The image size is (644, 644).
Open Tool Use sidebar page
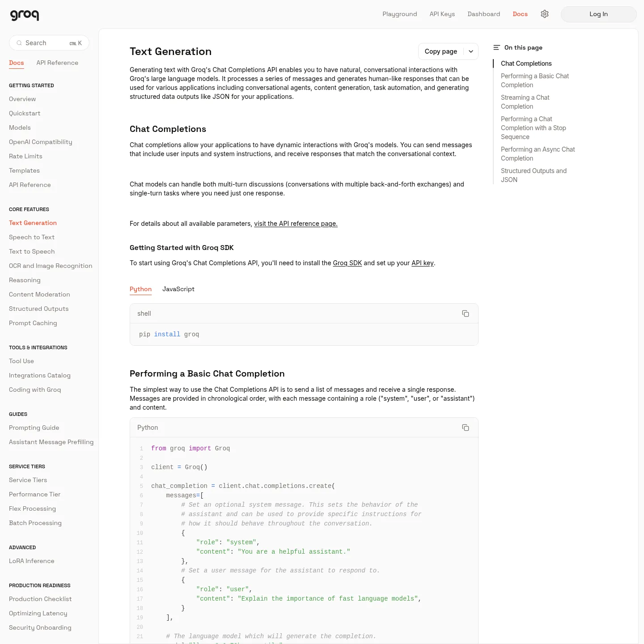click(x=21, y=361)
